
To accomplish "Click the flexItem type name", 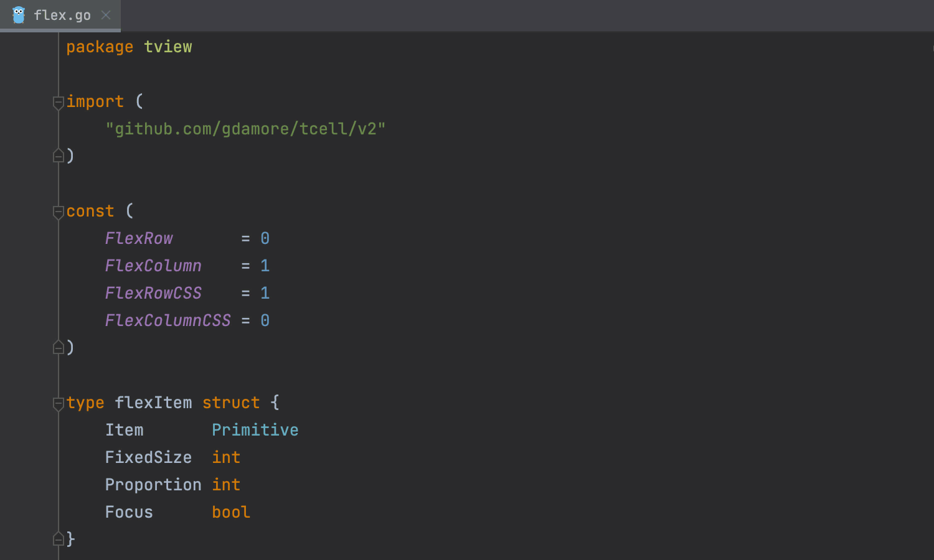I will click(153, 403).
